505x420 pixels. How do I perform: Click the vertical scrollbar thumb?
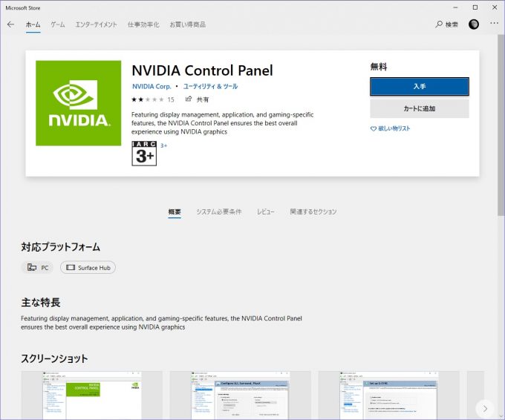[501, 125]
